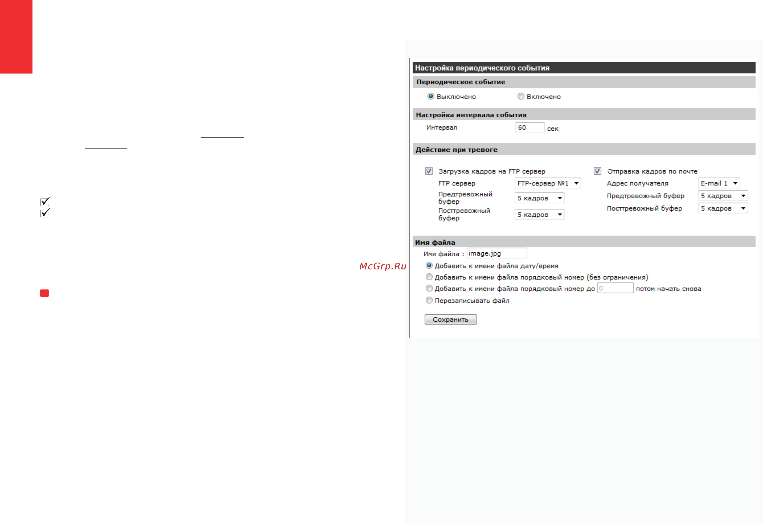Open FTP Предтревожный буфер 5 кадров dropdown
Image resolution: width=763 pixels, height=532 pixels.
tap(539, 198)
